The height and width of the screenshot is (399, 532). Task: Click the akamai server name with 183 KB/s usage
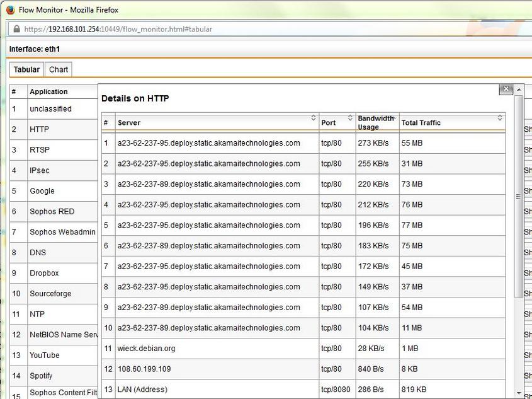pyautogui.click(x=208, y=246)
